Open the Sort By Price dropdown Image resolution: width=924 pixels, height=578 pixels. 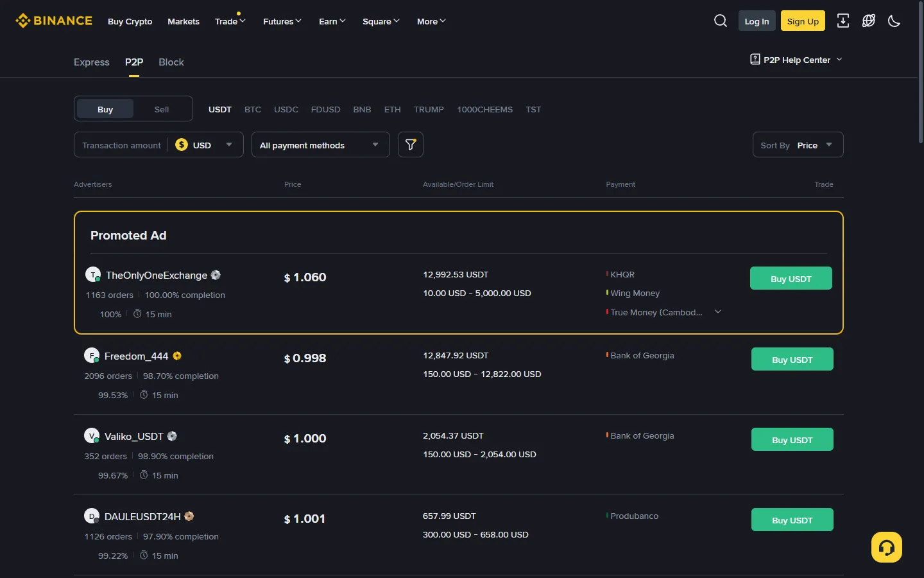(798, 144)
